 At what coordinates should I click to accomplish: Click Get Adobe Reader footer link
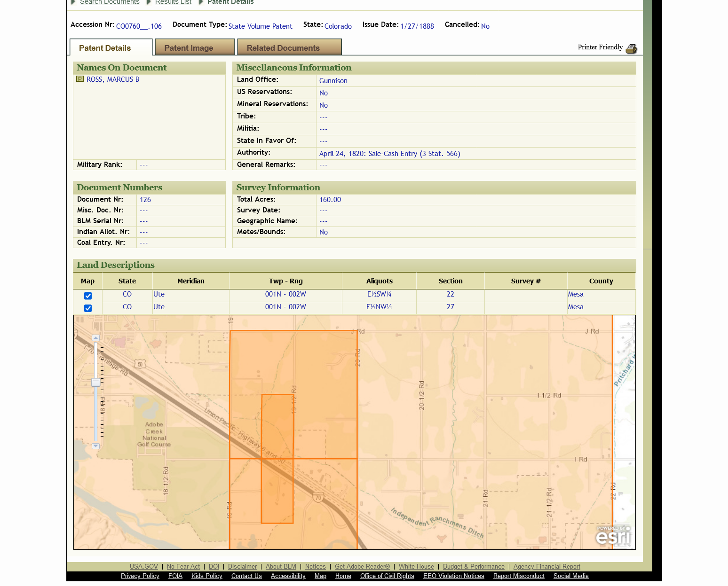362,566
